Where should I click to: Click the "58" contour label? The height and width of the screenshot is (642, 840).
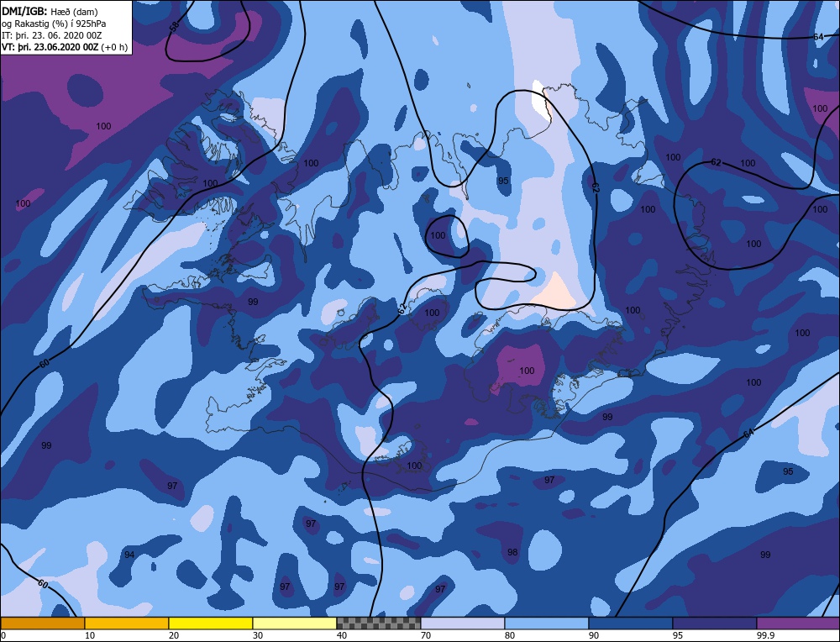pos(174,28)
